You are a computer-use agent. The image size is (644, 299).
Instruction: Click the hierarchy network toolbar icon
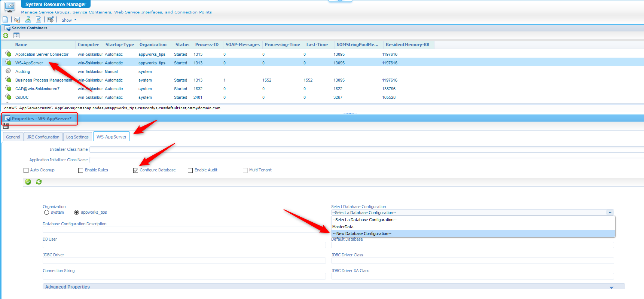coord(28,19)
